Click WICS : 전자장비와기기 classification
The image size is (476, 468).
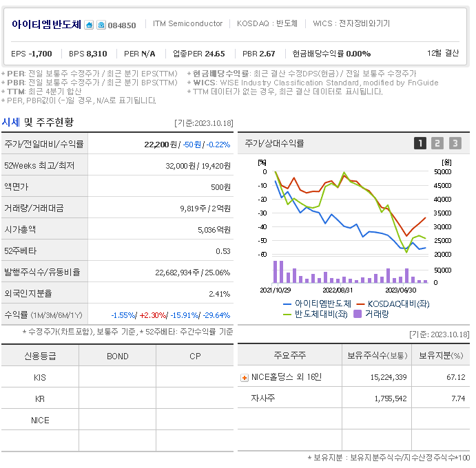(351, 23)
